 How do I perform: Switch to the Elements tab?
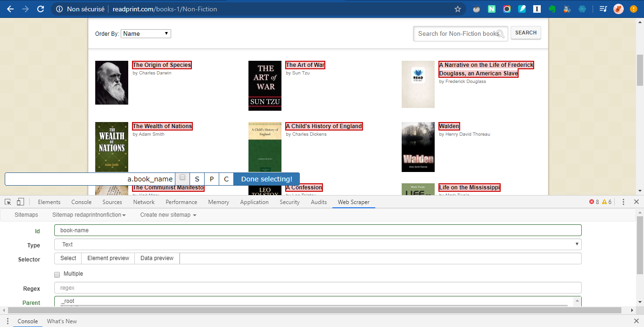click(x=49, y=202)
